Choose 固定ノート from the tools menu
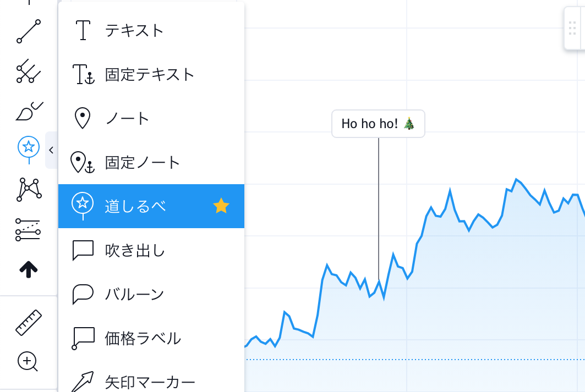 click(x=143, y=162)
